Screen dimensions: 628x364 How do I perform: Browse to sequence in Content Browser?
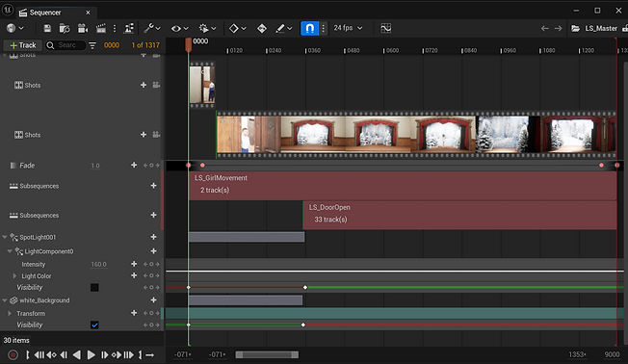tap(65, 29)
